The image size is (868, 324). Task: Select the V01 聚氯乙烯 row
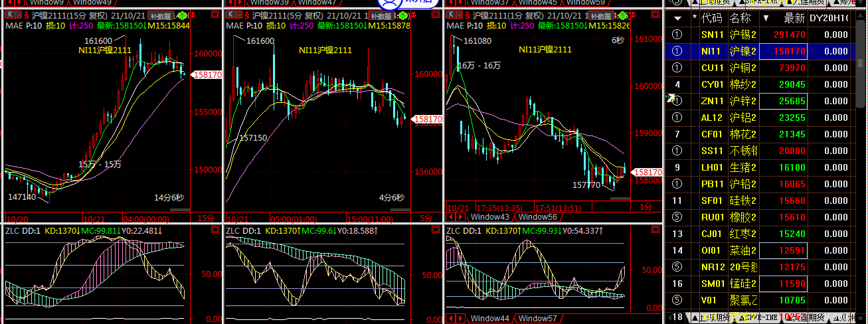pos(760,300)
